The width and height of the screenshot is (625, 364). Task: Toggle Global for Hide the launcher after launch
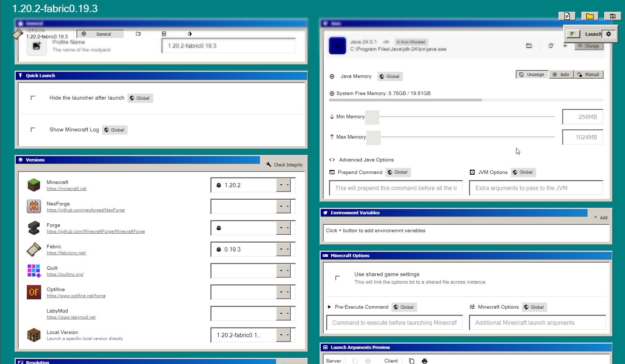click(140, 98)
